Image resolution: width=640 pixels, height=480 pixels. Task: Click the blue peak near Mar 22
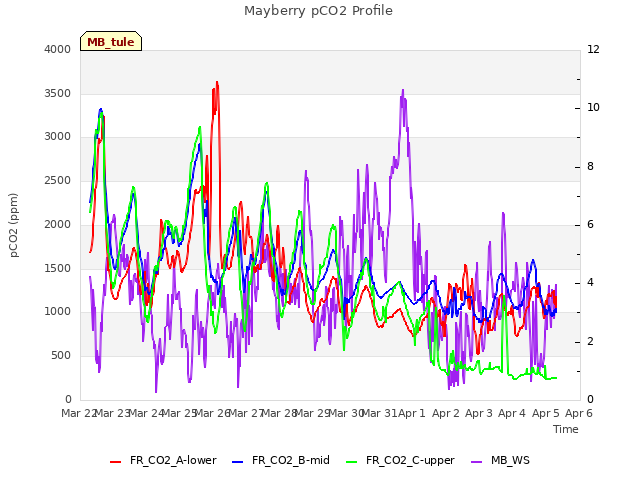click(101, 109)
